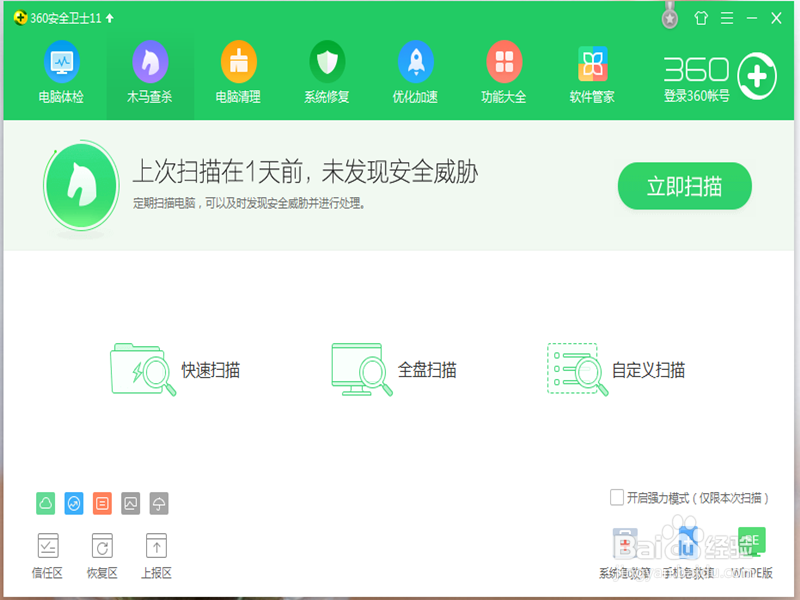Viewport: 800px width, 600px height.
Task: Click the gray picture engine icon
Action: click(x=131, y=504)
